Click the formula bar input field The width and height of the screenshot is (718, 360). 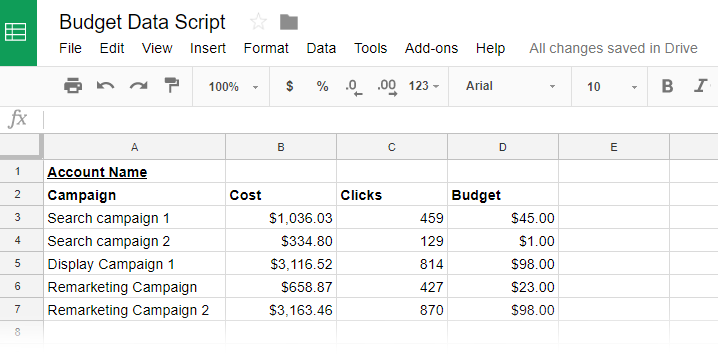tap(380, 120)
